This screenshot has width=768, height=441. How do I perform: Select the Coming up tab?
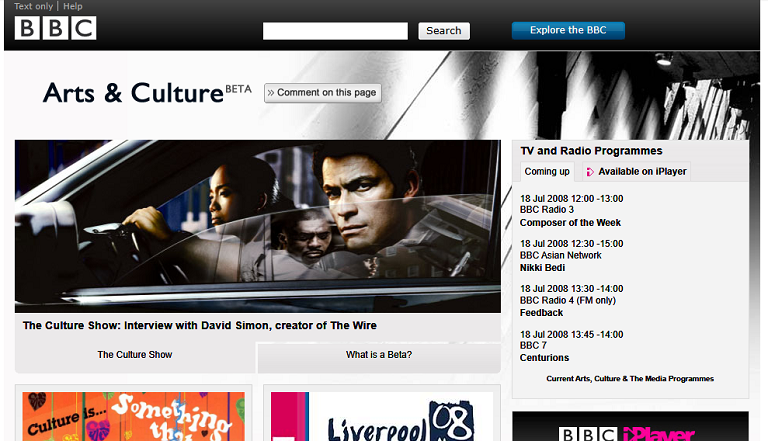[547, 172]
